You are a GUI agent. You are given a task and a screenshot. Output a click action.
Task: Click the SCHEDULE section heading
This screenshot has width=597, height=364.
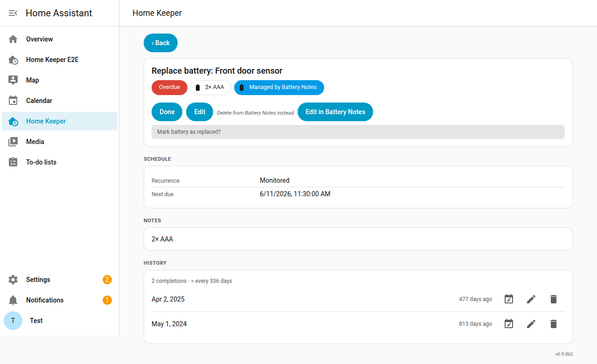click(157, 159)
